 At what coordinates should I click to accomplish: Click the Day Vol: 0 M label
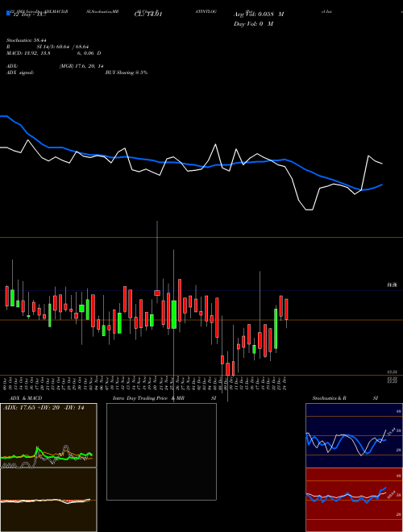pos(253,23)
